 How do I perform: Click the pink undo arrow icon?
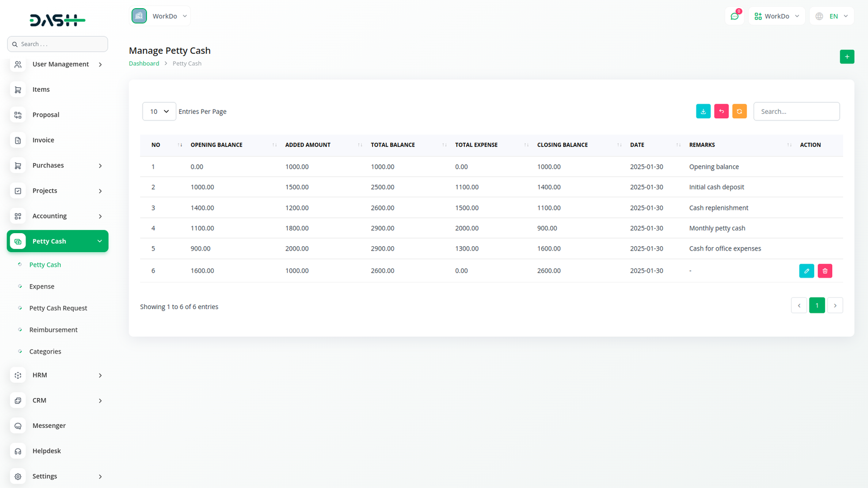(x=721, y=111)
